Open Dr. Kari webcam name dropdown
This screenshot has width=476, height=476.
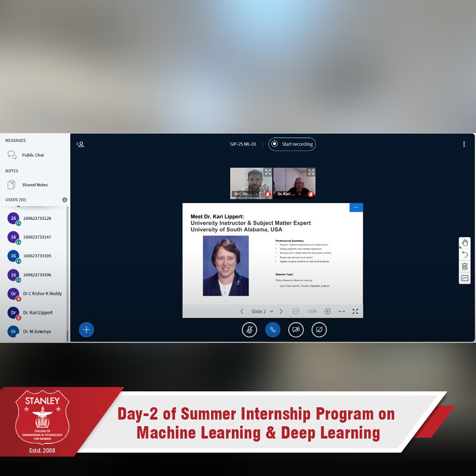(x=289, y=193)
